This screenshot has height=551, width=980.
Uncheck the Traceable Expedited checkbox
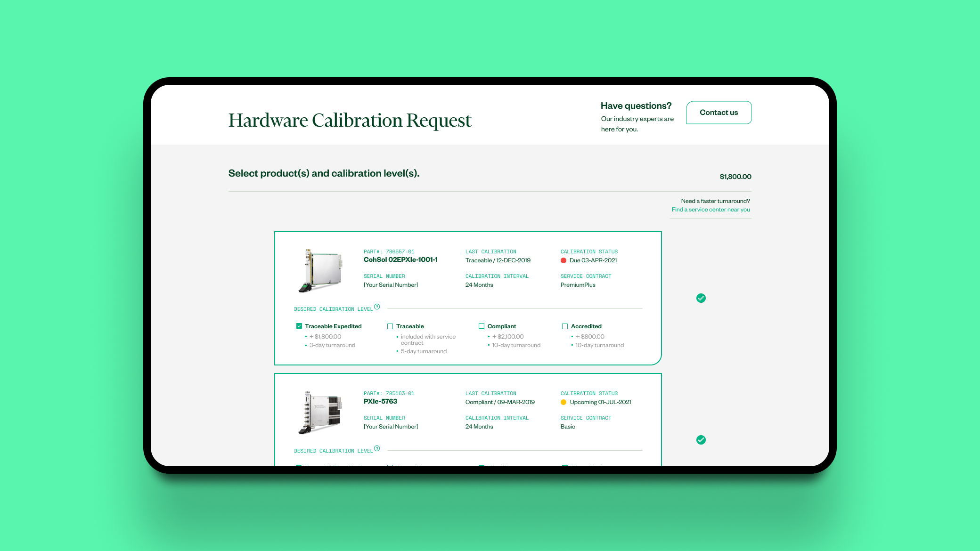coord(299,326)
